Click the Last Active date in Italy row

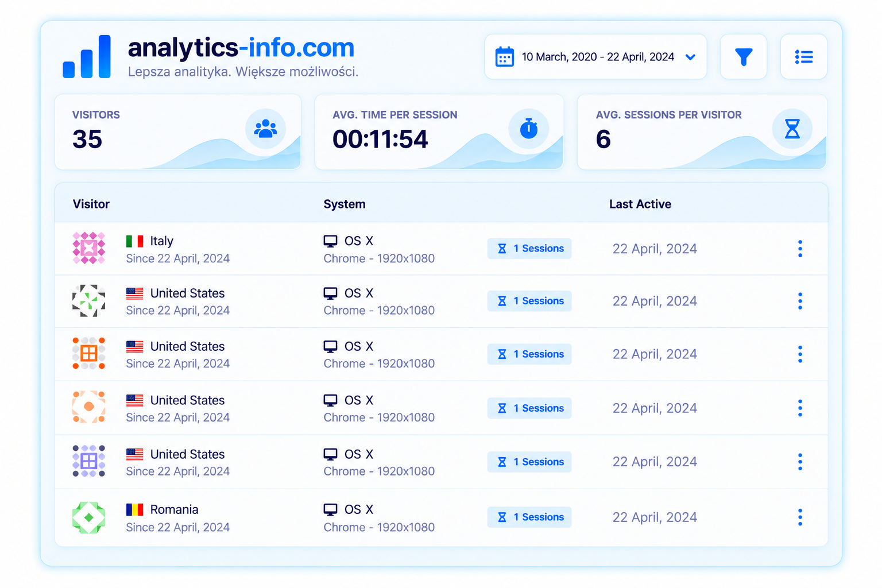(x=655, y=249)
